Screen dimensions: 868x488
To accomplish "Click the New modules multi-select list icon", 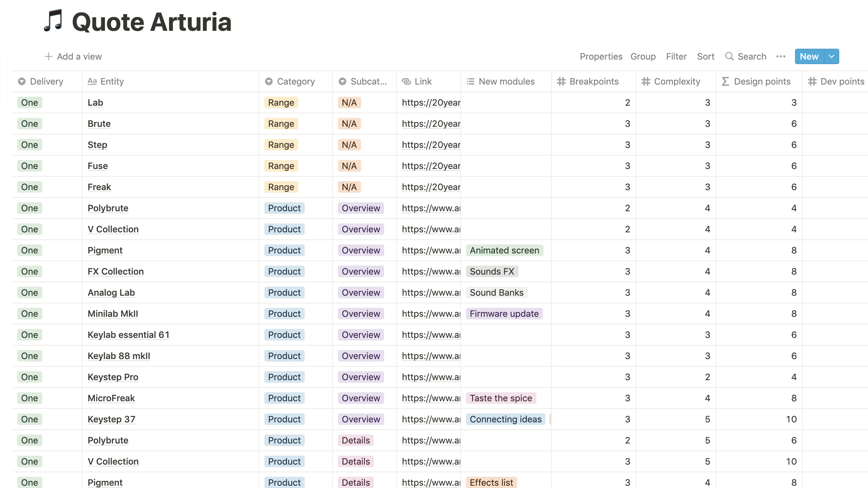I will pos(471,81).
